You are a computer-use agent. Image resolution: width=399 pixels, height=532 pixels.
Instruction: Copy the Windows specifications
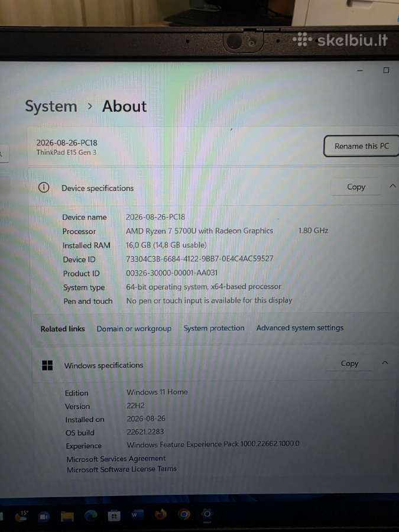[x=349, y=364]
